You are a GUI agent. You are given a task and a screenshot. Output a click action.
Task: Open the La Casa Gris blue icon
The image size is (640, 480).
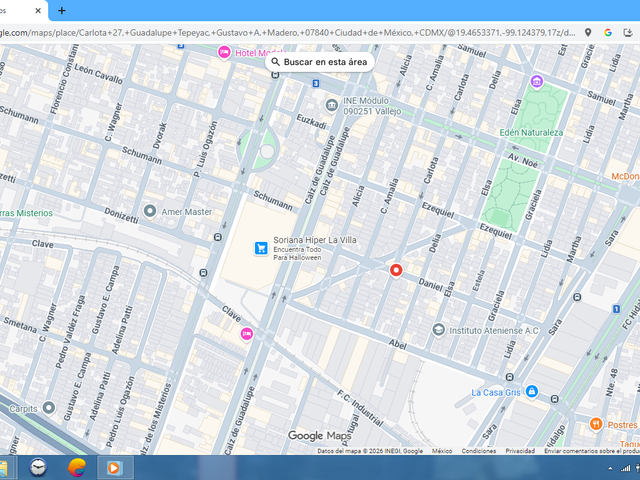coord(531,391)
